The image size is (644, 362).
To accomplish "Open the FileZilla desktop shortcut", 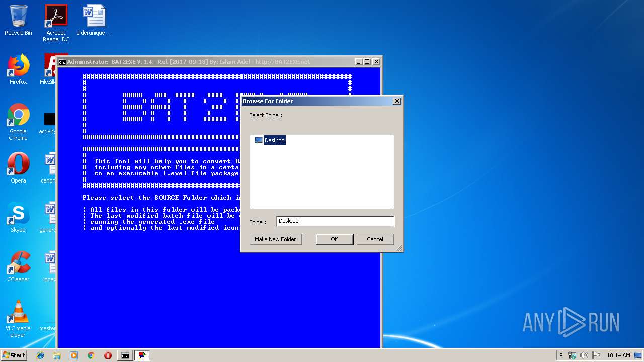I will click(48, 69).
